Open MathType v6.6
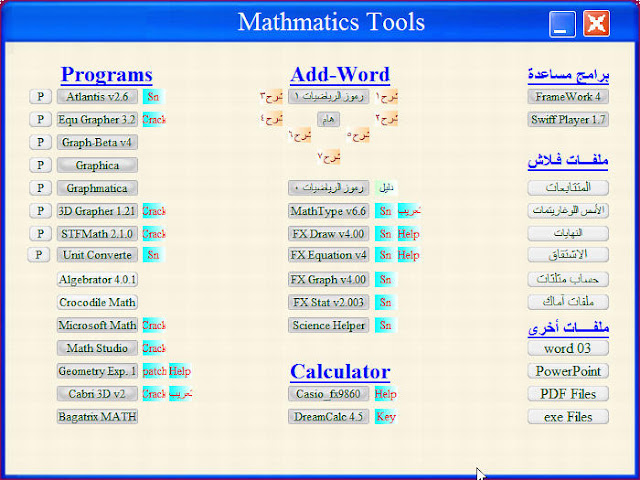 (x=329, y=211)
